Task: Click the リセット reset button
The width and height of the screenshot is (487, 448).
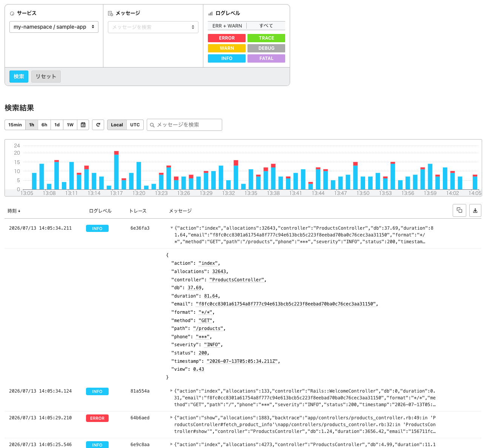Action: tap(46, 77)
